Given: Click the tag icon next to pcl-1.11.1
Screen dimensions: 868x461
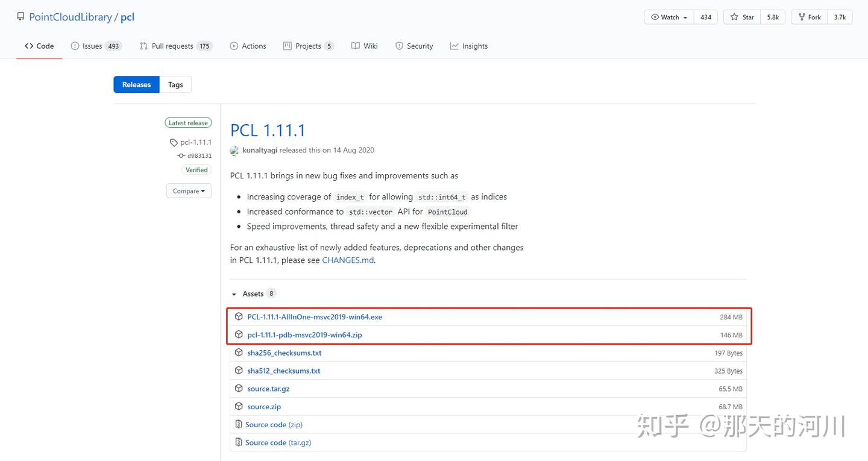Looking at the screenshot, I should [x=174, y=142].
